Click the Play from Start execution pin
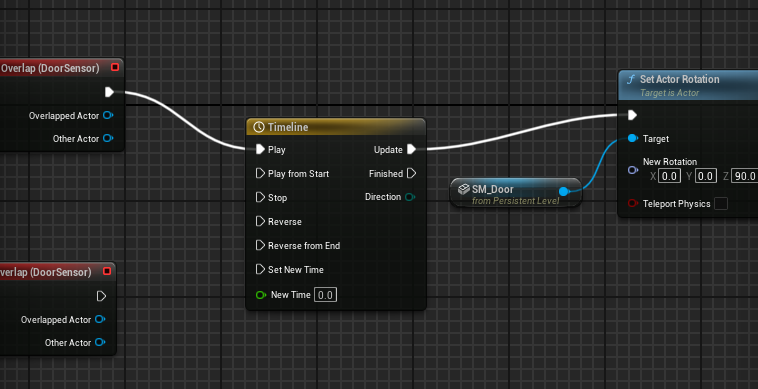 click(x=260, y=173)
